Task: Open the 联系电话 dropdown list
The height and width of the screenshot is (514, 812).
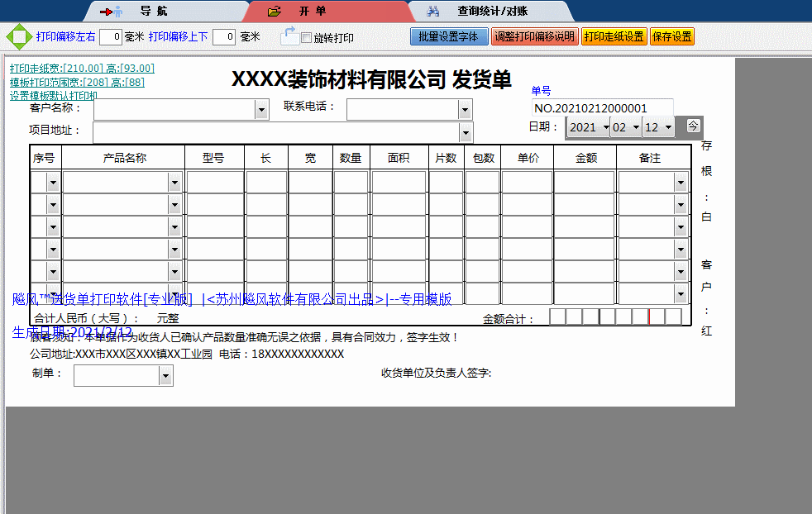Action: [465, 110]
